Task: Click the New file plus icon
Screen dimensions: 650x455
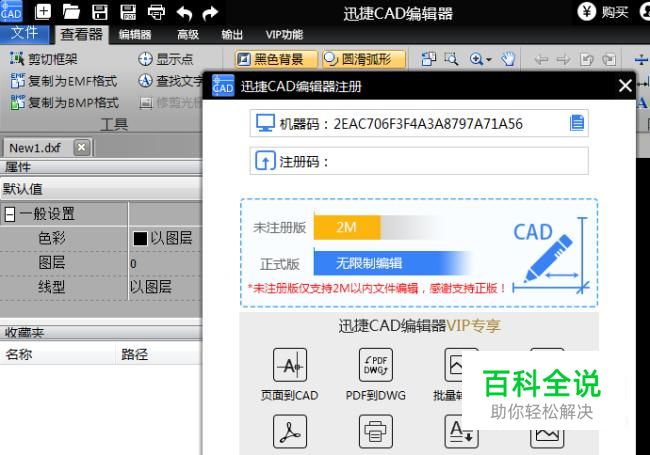Action: click(x=43, y=12)
